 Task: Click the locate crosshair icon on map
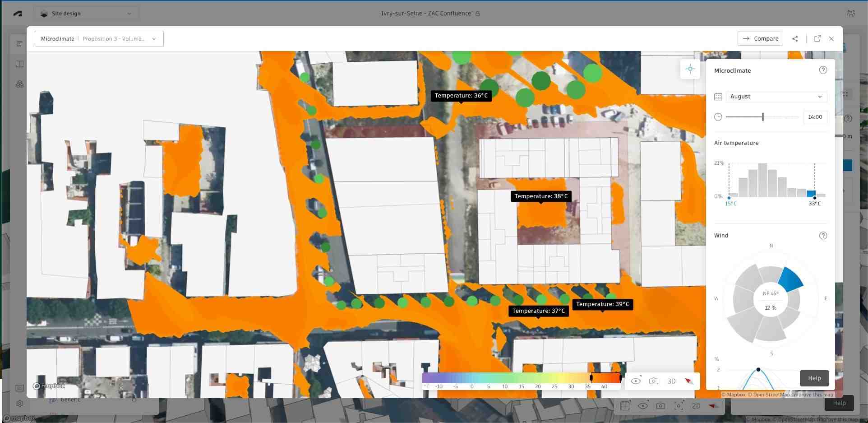coord(690,69)
